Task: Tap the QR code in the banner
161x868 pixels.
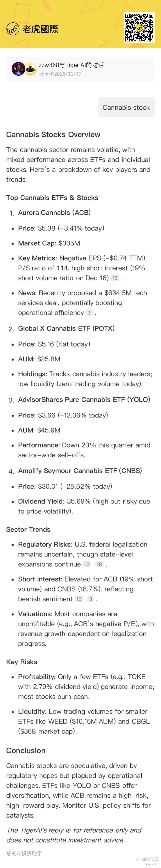Action: (x=139, y=27)
